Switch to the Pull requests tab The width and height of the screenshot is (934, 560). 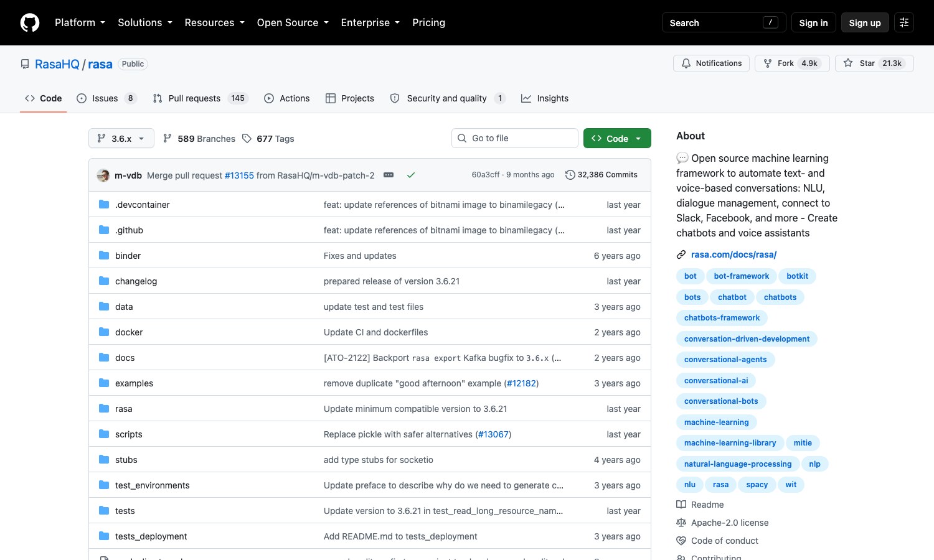(200, 98)
